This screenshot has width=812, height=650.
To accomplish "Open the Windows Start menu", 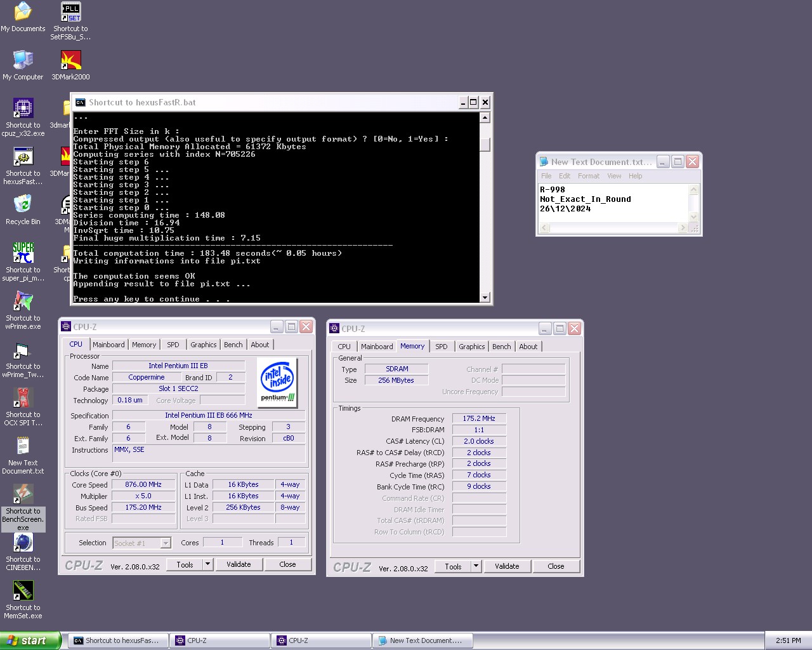I will click(30, 640).
